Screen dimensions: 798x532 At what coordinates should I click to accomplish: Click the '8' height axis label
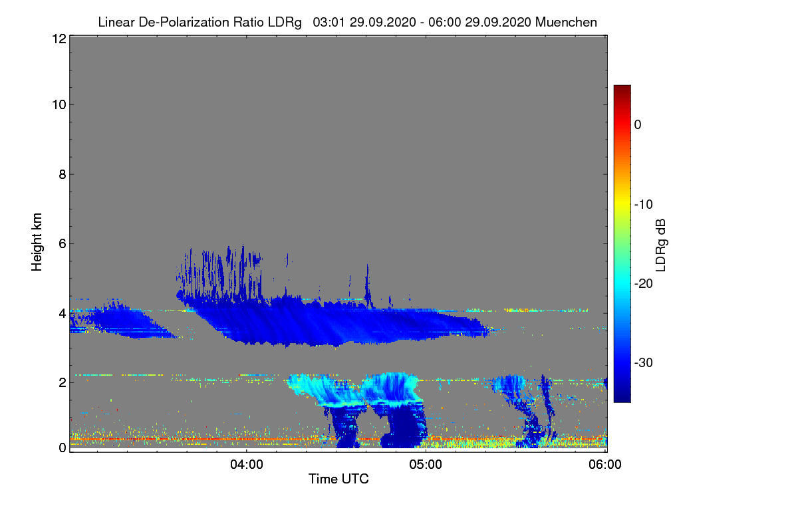pyautogui.click(x=61, y=174)
